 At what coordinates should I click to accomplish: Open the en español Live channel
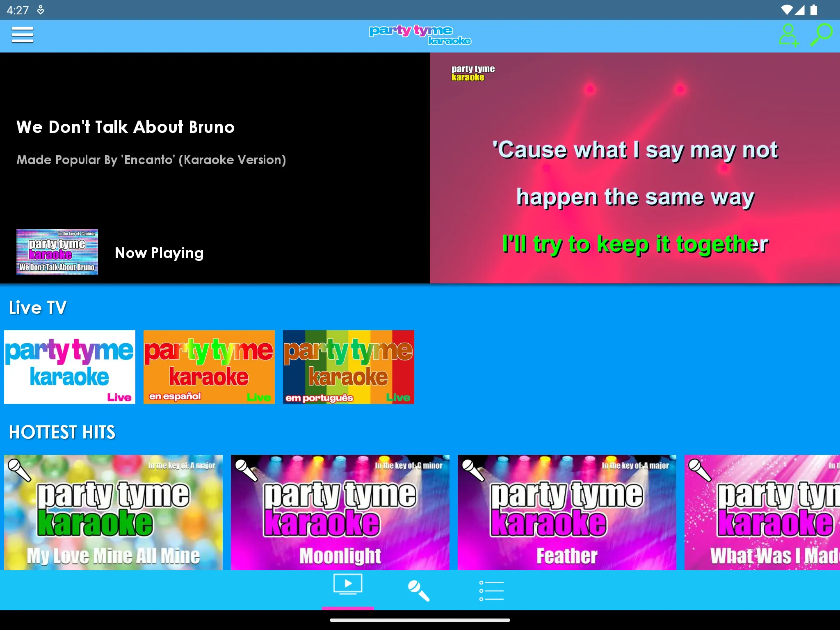(209, 367)
